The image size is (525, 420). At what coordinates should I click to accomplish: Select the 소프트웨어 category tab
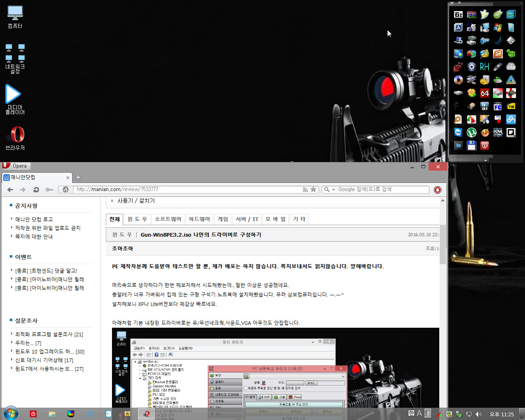point(168,219)
